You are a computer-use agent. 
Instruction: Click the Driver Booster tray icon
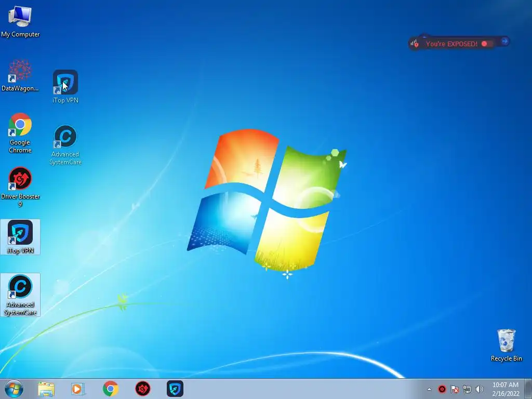tap(442, 389)
